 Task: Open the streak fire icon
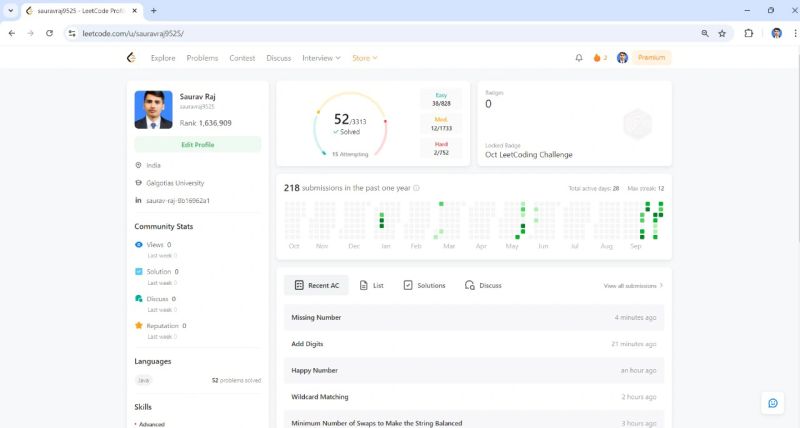point(597,58)
